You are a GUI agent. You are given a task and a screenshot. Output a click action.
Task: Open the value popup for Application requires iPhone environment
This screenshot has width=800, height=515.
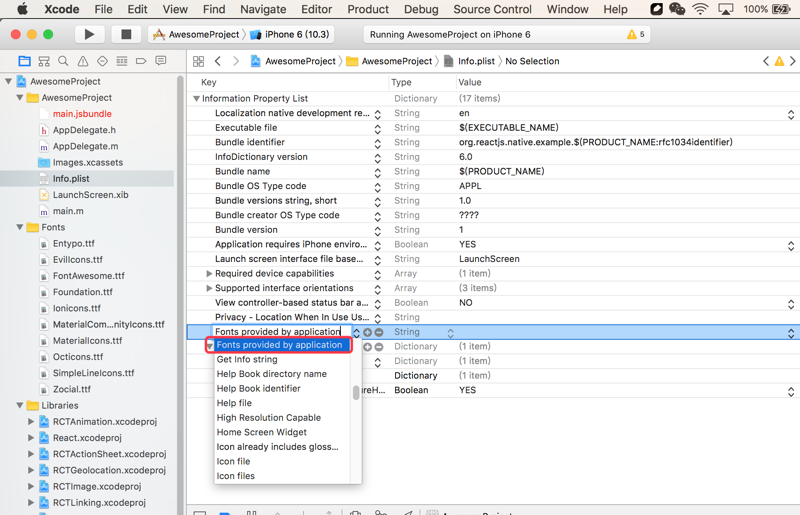tap(791, 245)
